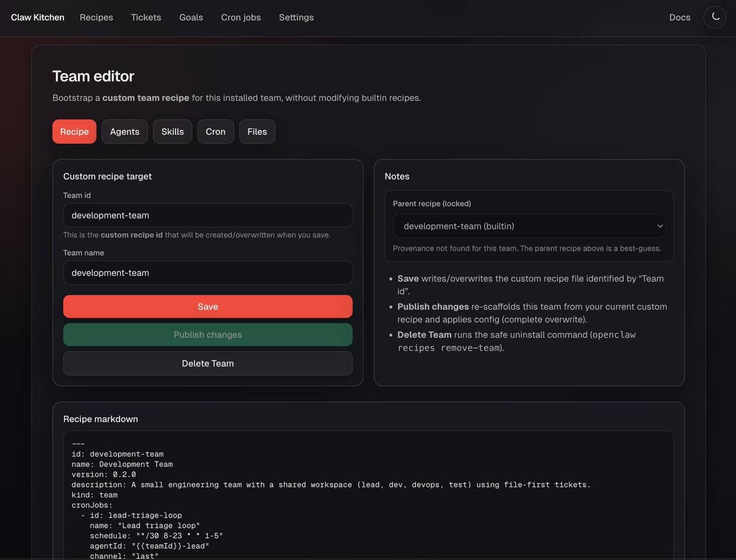The image size is (736, 560).
Task: Click Delete Team to uninstall
Action: [x=208, y=363]
